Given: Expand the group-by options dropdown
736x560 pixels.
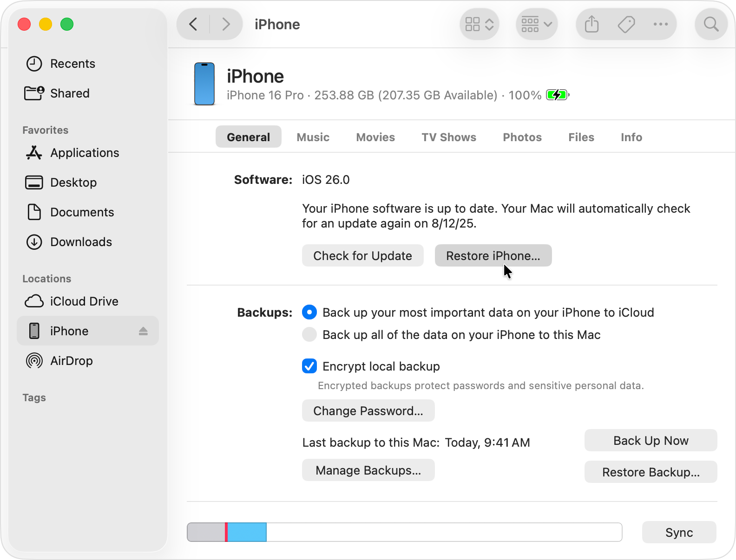Looking at the screenshot, I should (537, 24).
